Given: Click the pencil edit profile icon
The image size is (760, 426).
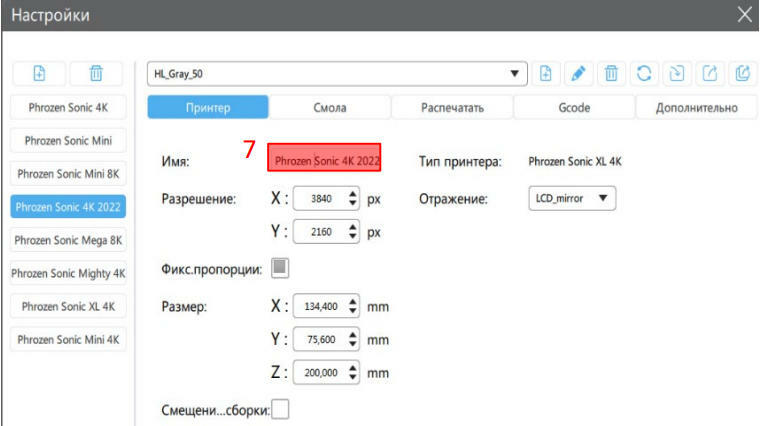Looking at the screenshot, I should (578, 74).
